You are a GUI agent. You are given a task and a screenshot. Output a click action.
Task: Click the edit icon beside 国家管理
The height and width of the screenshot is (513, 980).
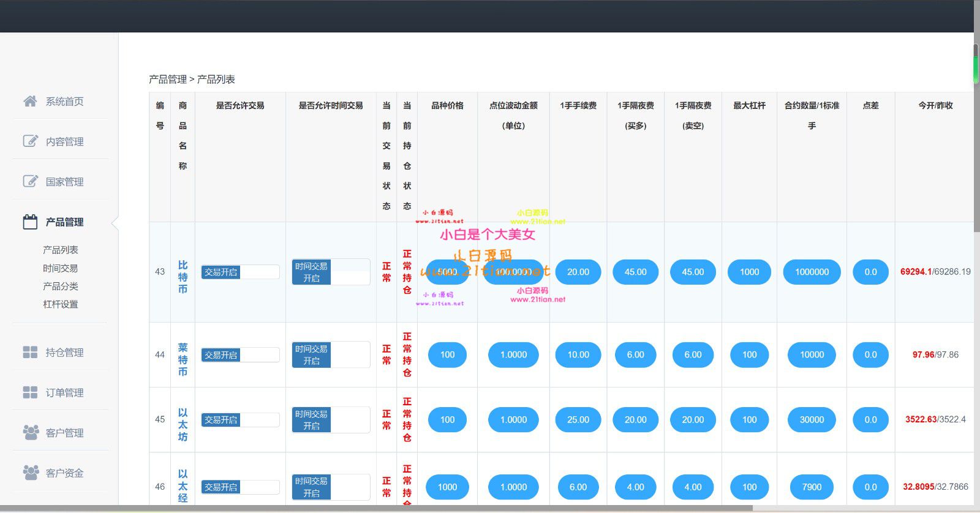[x=30, y=181]
